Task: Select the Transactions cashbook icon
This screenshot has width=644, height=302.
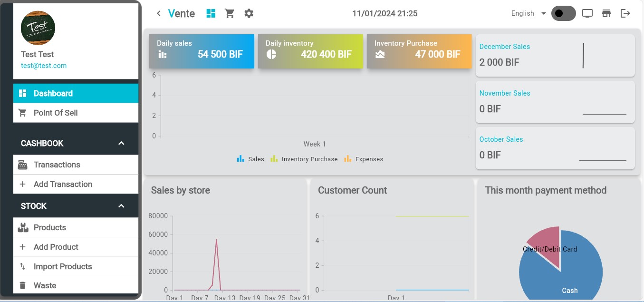Action: click(22, 164)
